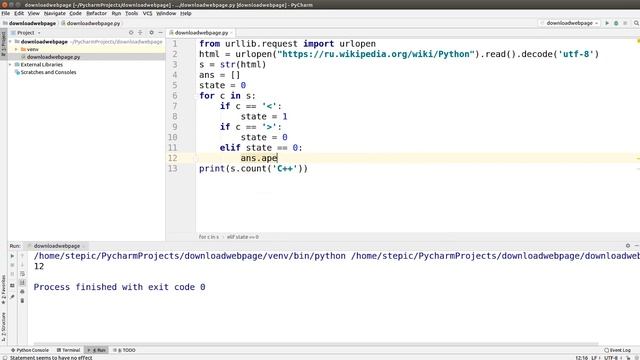Hide the Project tool window
640x360 pixels.
[x=160, y=33]
